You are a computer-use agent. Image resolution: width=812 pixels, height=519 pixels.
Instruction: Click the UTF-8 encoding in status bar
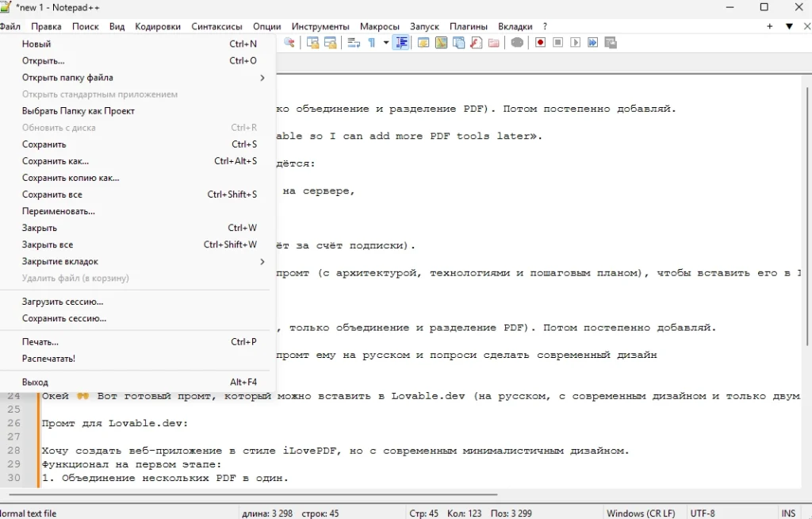[x=703, y=513]
